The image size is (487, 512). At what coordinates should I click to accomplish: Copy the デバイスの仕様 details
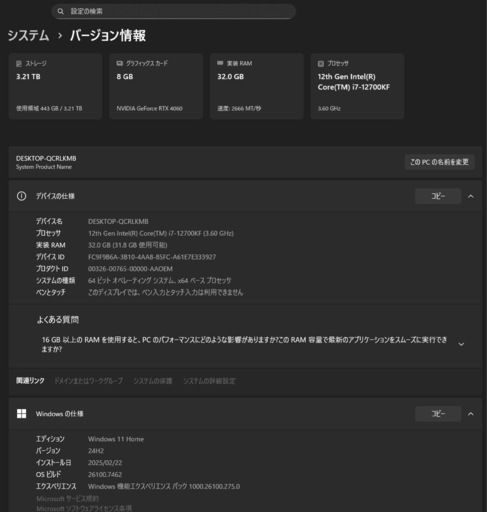click(438, 196)
